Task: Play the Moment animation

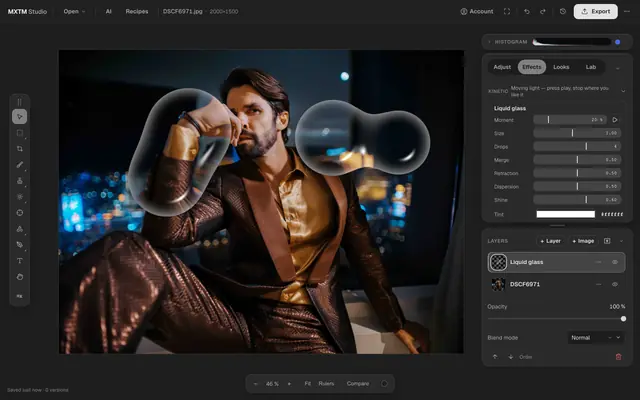Action: pyautogui.click(x=615, y=120)
